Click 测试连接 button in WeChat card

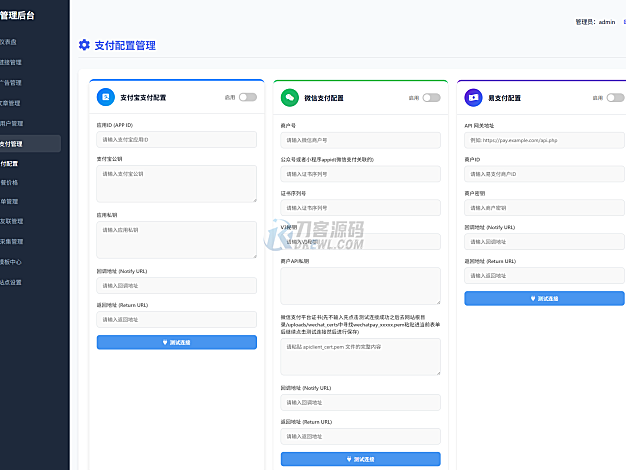click(x=361, y=459)
